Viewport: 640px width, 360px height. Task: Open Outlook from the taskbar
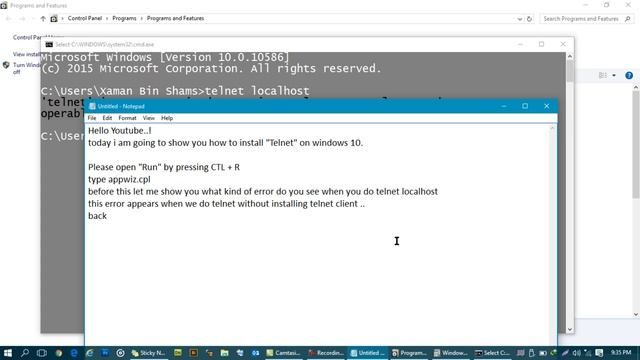(x=256, y=353)
